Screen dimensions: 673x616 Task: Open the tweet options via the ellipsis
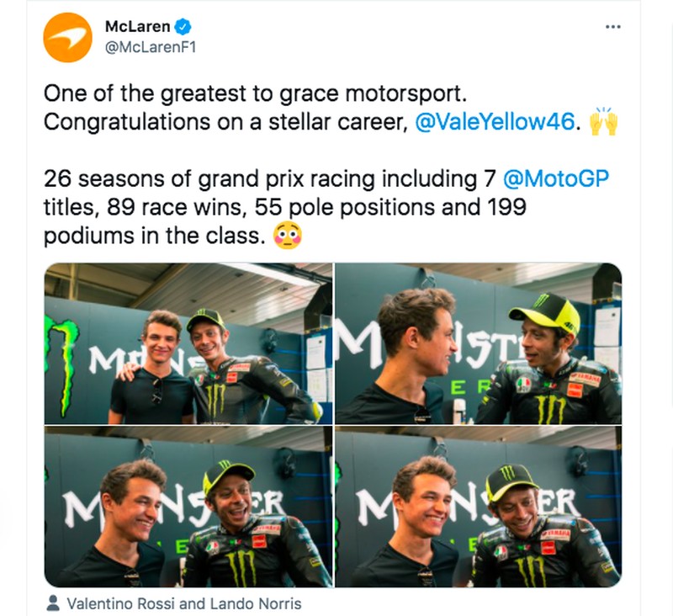(x=613, y=27)
